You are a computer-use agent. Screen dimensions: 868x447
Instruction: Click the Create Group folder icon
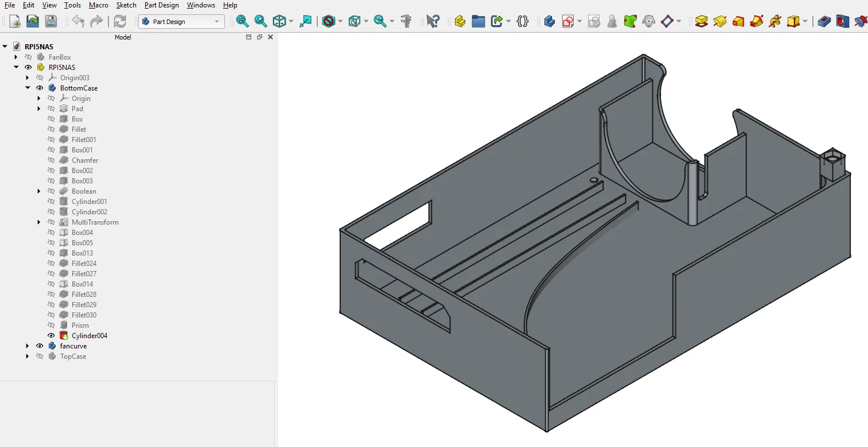[478, 21]
